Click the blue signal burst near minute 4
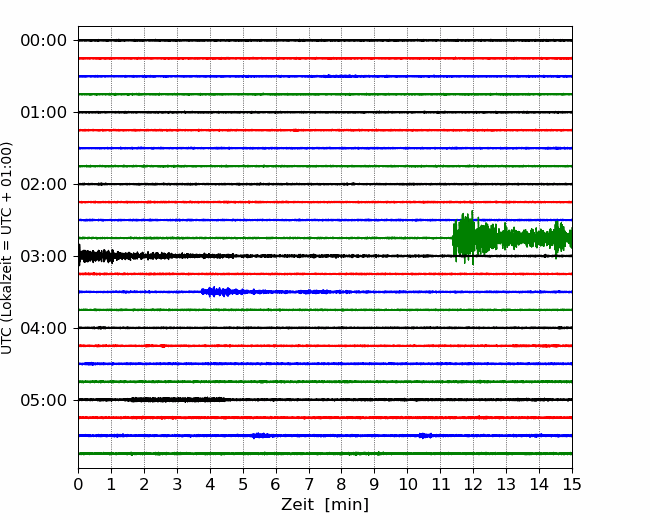This screenshot has height=520, width=650. pos(219,292)
